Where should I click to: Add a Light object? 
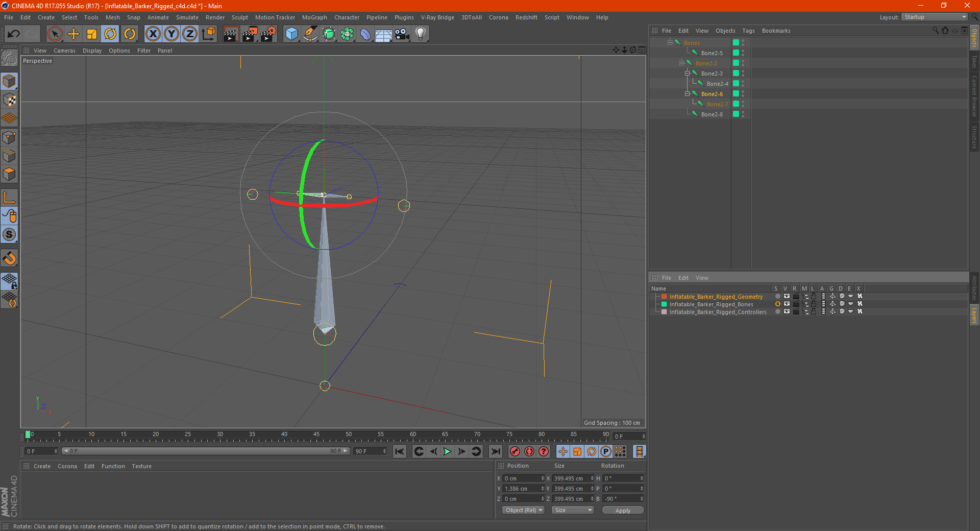(420, 34)
